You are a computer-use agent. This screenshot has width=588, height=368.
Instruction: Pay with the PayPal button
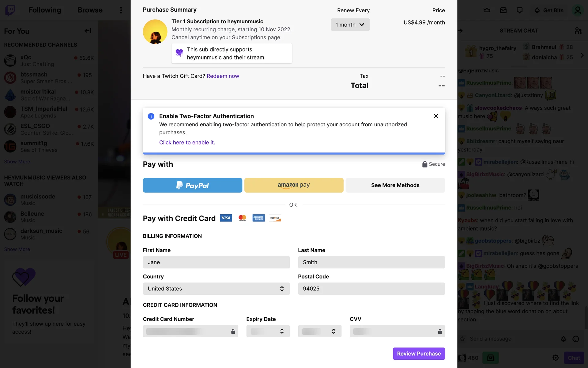pyautogui.click(x=192, y=185)
